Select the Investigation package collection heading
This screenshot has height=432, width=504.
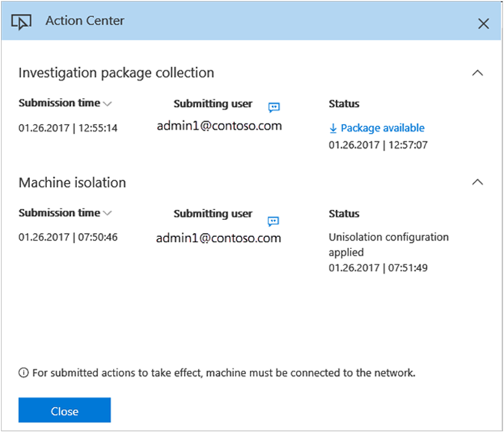point(116,72)
